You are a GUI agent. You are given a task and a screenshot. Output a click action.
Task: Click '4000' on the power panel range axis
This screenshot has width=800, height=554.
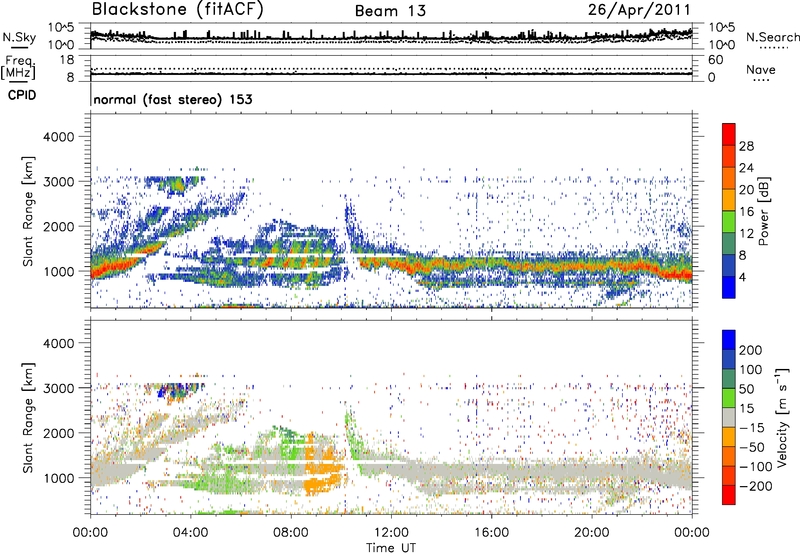pyautogui.click(x=58, y=137)
